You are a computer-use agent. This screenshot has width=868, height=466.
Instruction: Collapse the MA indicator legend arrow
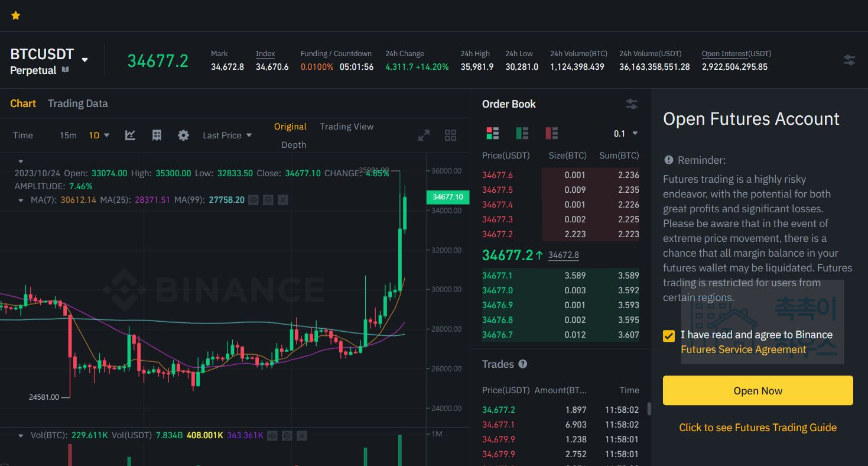(x=21, y=200)
